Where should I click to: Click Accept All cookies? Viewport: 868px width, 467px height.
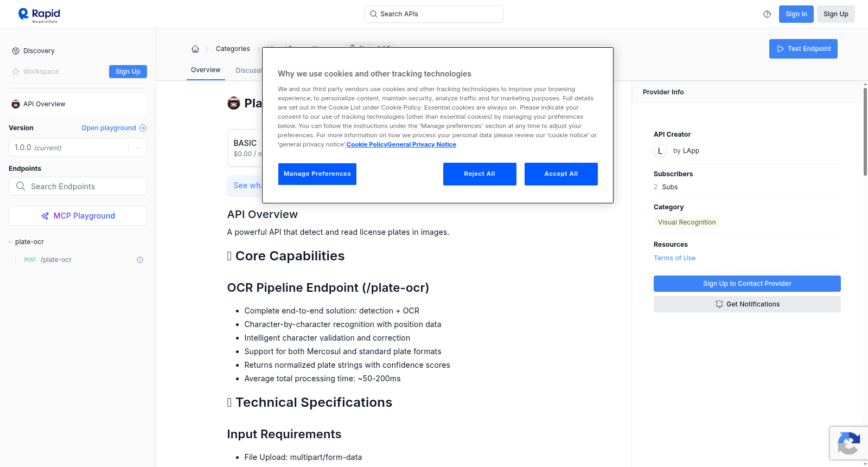click(x=561, y=174)
